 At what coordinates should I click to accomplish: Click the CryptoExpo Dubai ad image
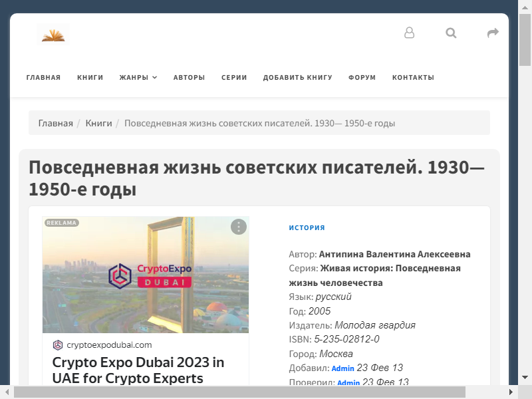(x=146, y=275)
